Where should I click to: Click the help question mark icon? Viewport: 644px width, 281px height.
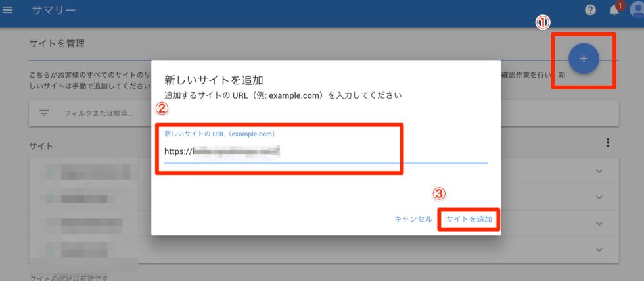click(590, 11)
